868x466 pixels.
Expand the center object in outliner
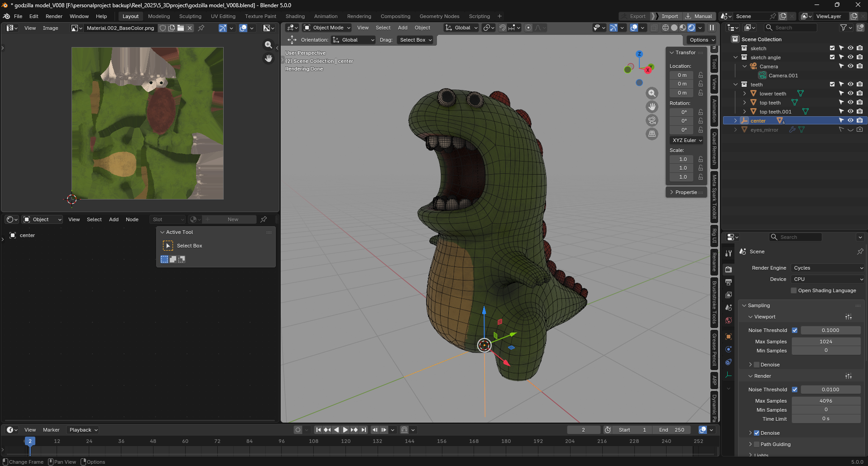click(735, 121)
